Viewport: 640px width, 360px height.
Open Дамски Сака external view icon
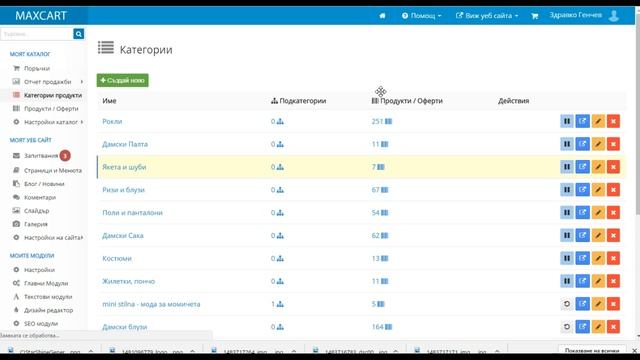pos(582,236)
